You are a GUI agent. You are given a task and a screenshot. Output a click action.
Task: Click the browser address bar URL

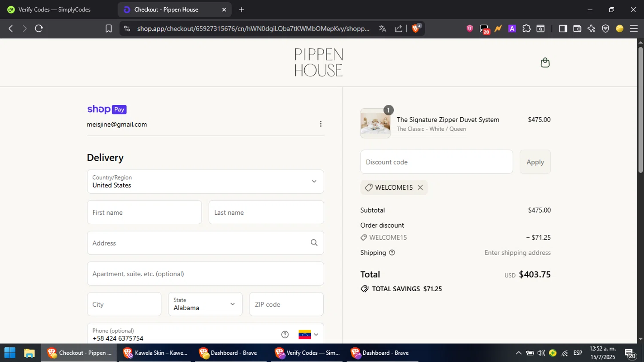(x=253, y=28)
